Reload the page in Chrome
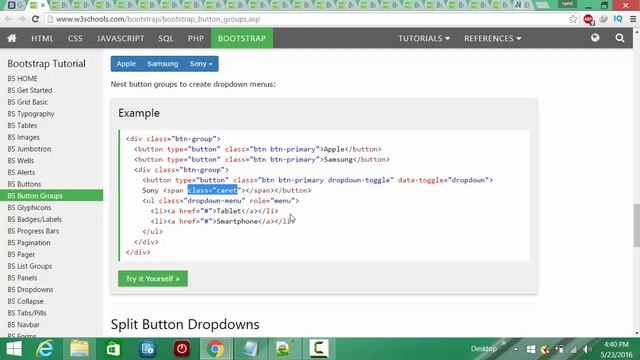Image resolution: width=640 pixels, height=360 pixels. 36,19
